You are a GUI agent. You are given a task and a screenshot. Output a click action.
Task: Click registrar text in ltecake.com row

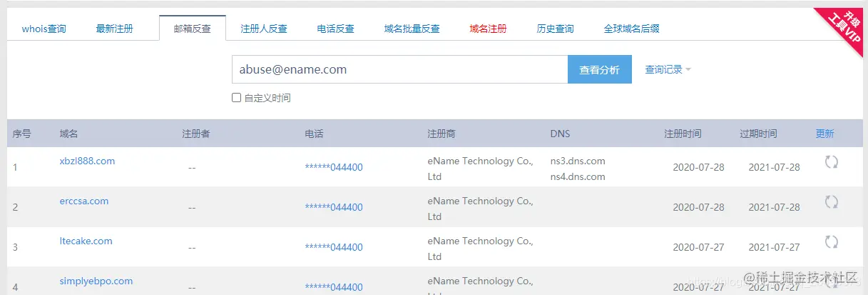point(481,249)
